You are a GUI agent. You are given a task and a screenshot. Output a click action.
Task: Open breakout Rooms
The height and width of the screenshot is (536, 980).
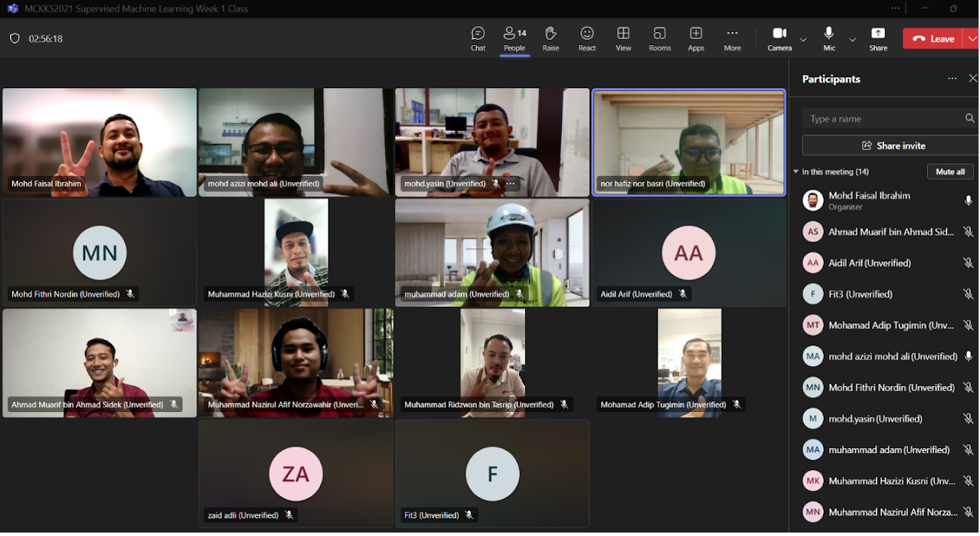(659, 38)
